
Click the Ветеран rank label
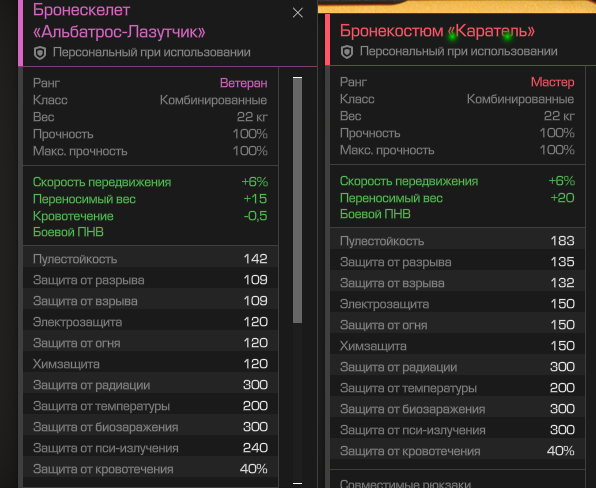(244, 83)
